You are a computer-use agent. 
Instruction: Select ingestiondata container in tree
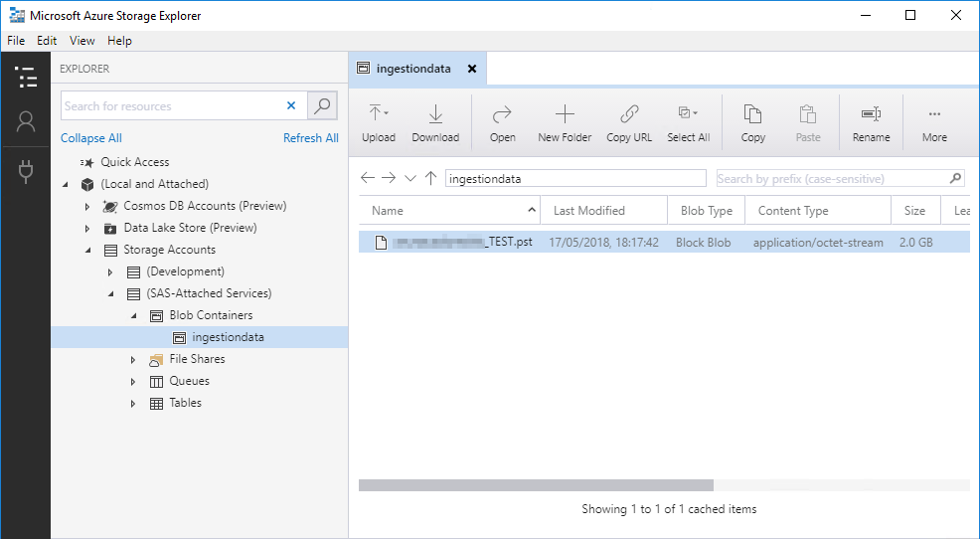click(x=200, y=337)
